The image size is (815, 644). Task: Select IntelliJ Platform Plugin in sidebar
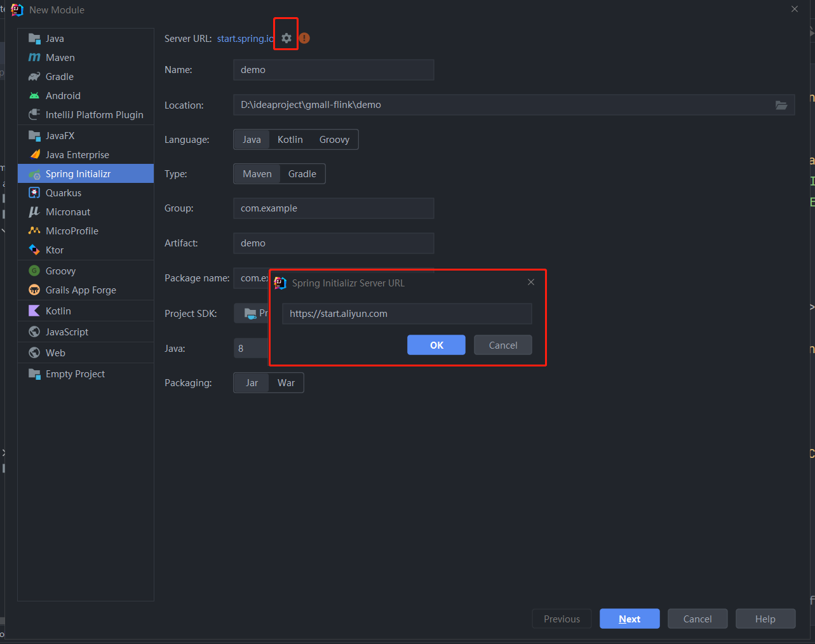click(x=86, y=115)
